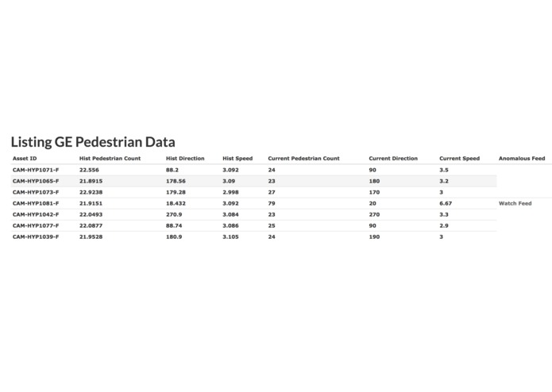
Task: Click the Current Direction column header
Action: (x=393, y=158)
